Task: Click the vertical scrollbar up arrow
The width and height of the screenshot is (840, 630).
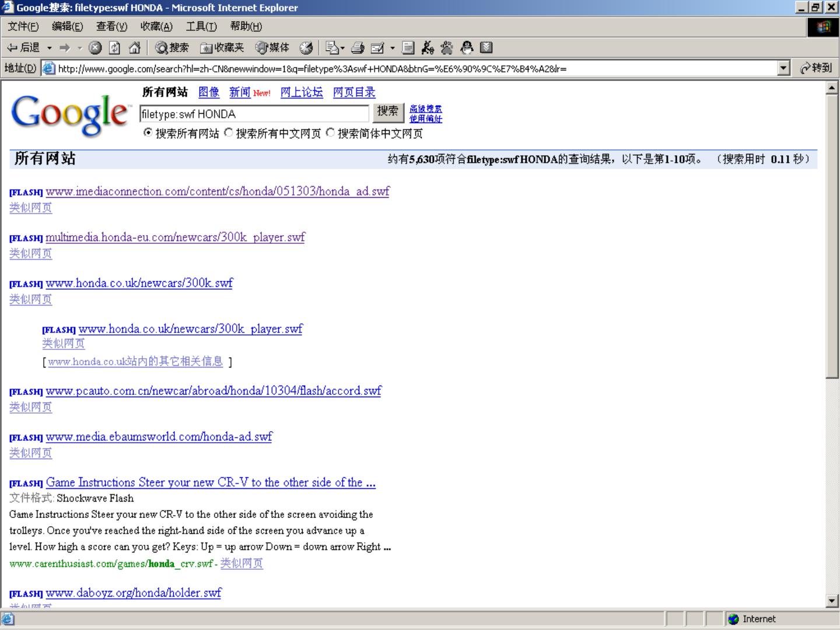Action: point(832,88)
